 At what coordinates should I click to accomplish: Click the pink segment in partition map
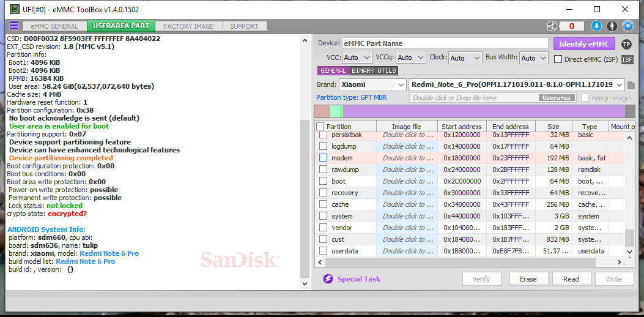[x=322, y=111]
